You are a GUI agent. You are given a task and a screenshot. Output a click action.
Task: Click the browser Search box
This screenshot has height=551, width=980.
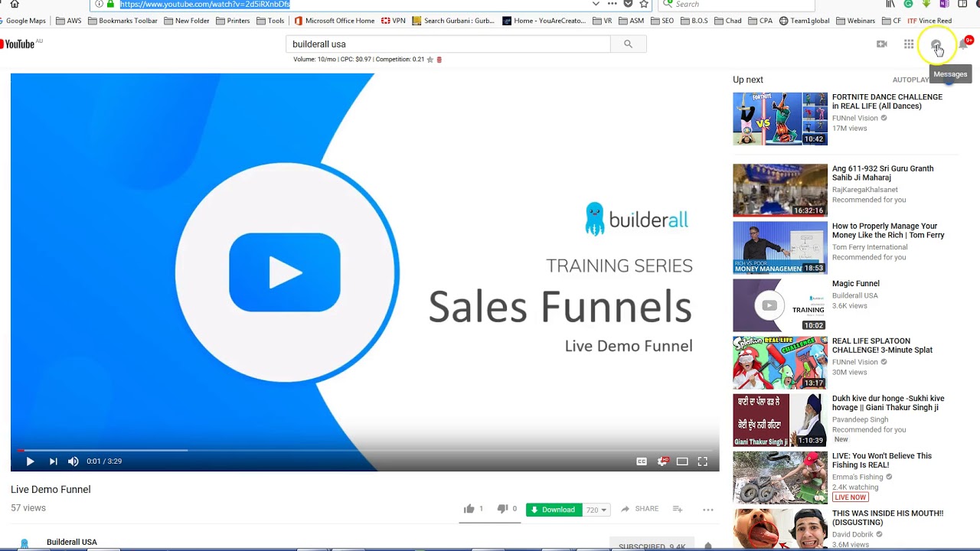coord(735,5)
